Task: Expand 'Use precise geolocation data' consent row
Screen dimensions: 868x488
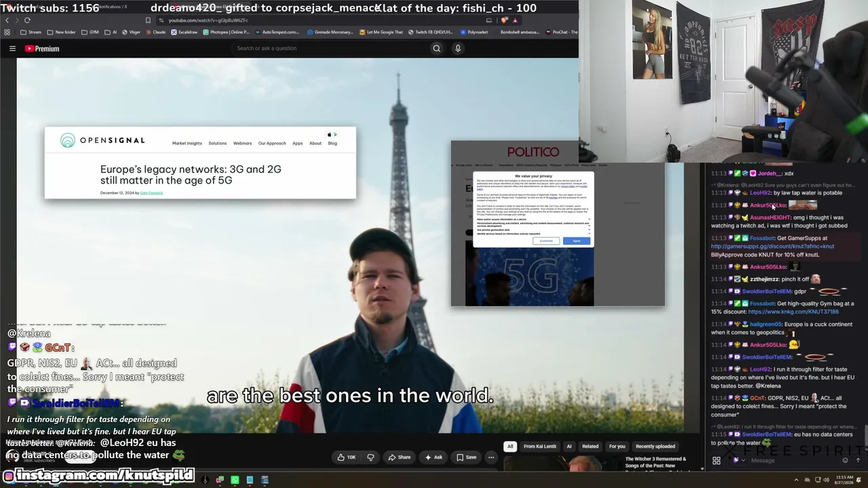Action: coord(533,230)
